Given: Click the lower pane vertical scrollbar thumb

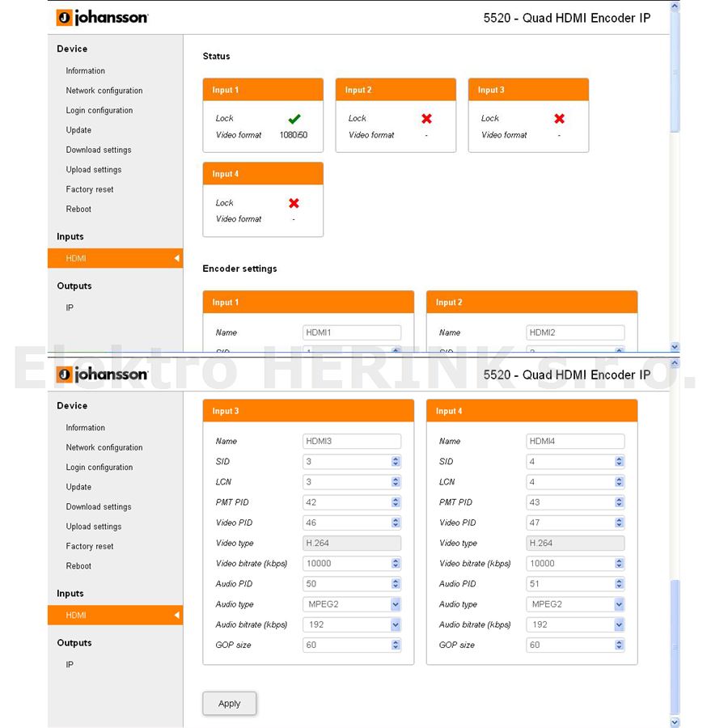Looking at the screenshot, I should (x=675, y=647).
